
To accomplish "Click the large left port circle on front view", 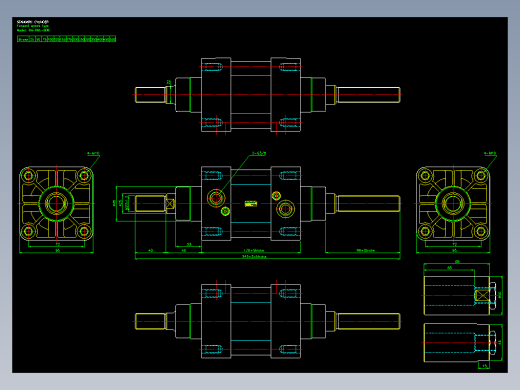I will coord(216,199).
